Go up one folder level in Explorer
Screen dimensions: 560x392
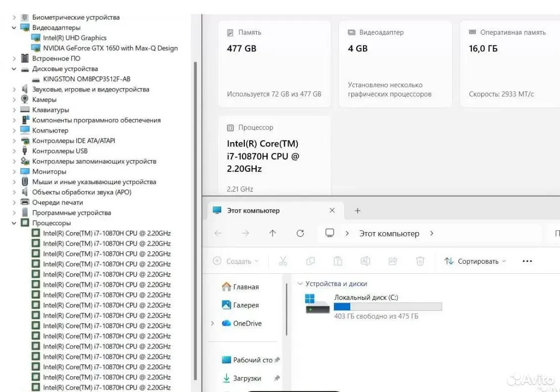[x=273, y=233]
